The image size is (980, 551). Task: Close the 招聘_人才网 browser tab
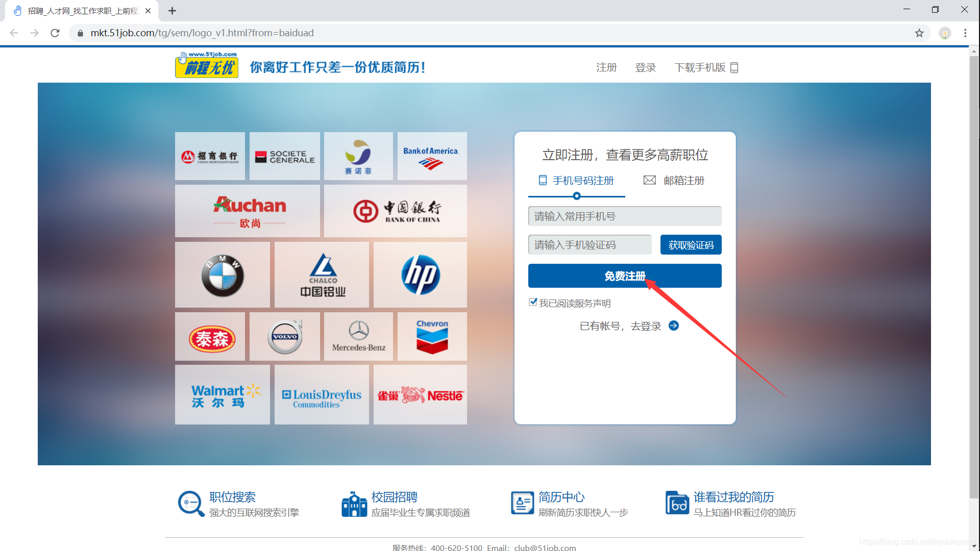tap(148, 11)
